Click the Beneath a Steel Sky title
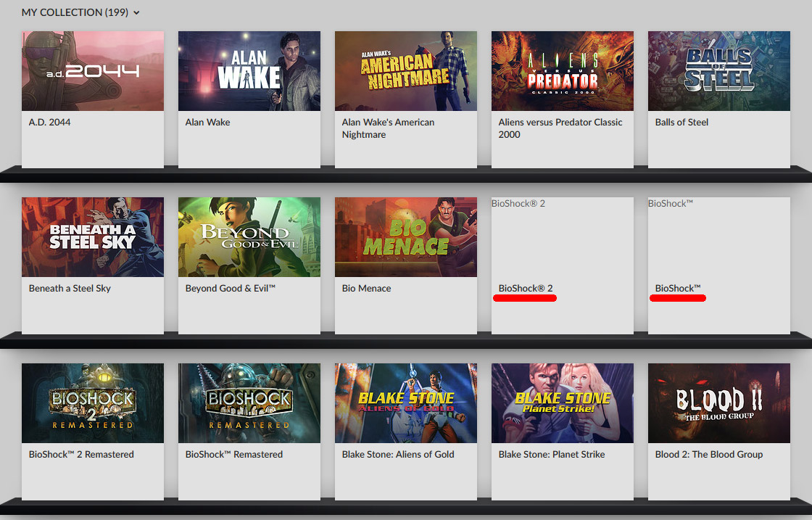Image resolution: width=812 pixels, height=520 pixels. (x=70, y=289)
